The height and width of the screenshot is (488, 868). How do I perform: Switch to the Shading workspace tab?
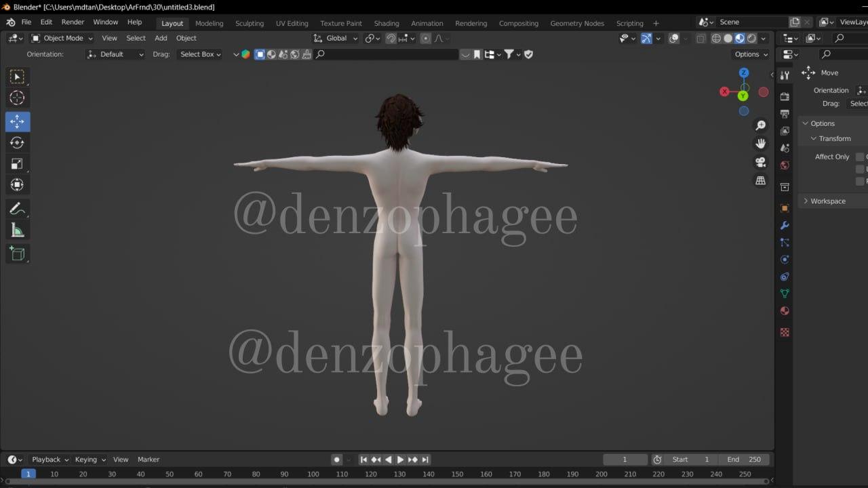click(x=387, y=23)
